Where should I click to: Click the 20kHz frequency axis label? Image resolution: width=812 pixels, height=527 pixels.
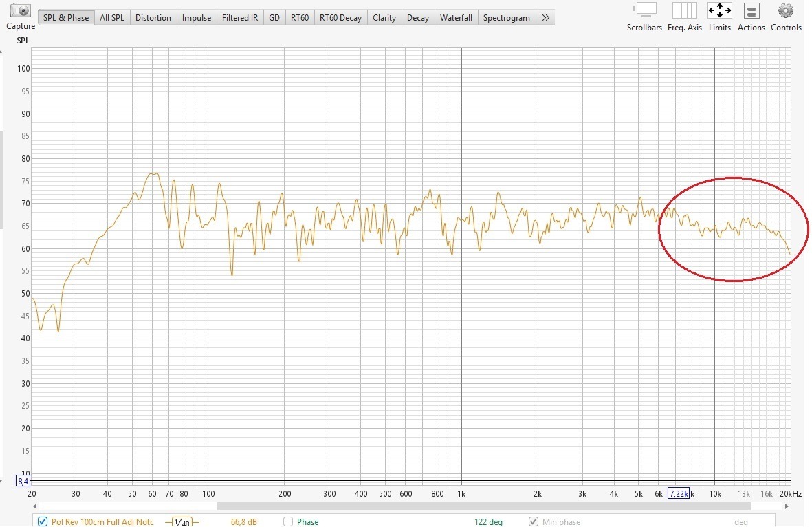tap(791, 494)
